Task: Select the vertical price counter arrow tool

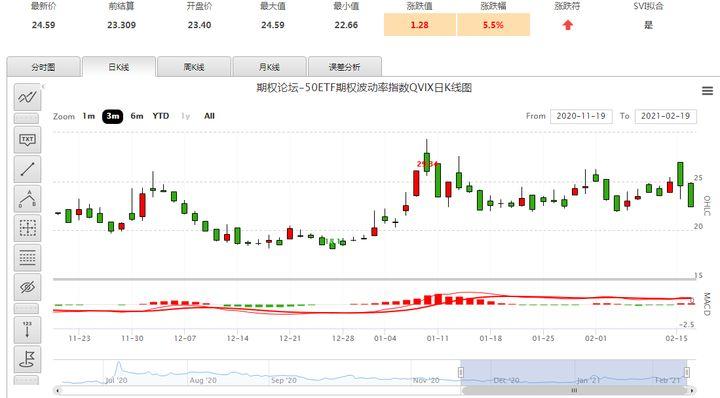Action: [27, 330]
